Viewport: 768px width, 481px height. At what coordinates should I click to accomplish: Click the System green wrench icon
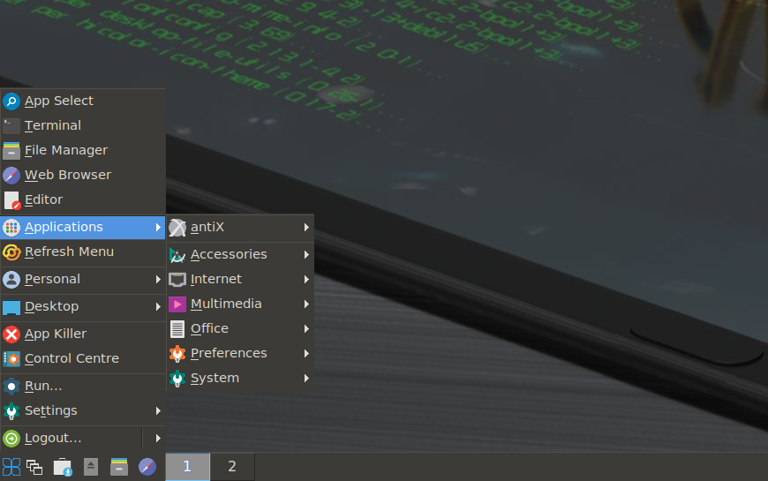(177, 378)
